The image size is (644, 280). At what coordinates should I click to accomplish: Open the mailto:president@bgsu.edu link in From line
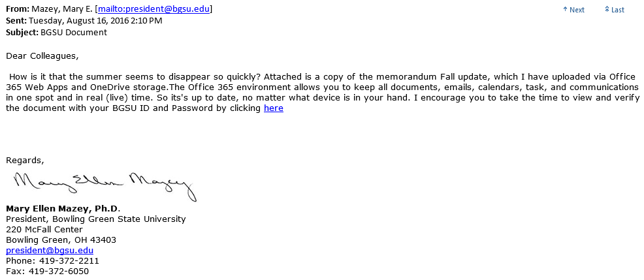coord(153,8)
